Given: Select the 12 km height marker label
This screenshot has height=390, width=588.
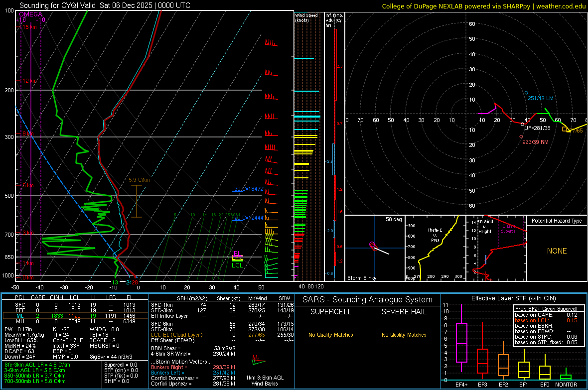Looking at the screenshot, I should pyautogui.click(x=30, y=81).
